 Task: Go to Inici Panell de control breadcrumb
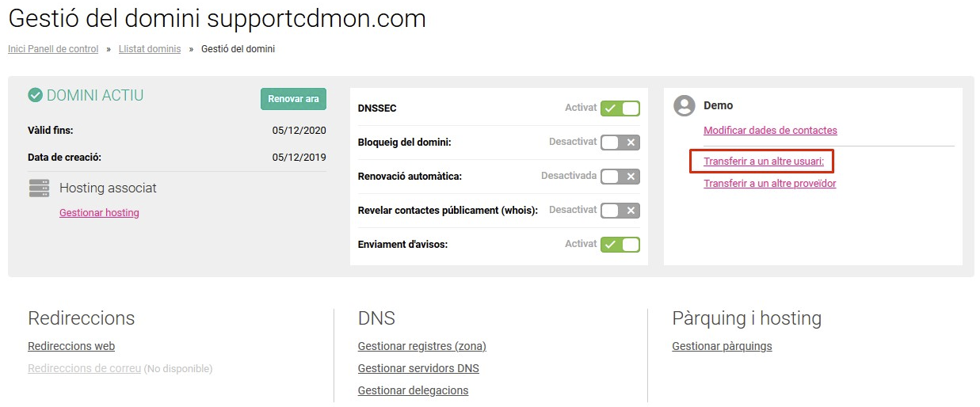click(53, 49)
